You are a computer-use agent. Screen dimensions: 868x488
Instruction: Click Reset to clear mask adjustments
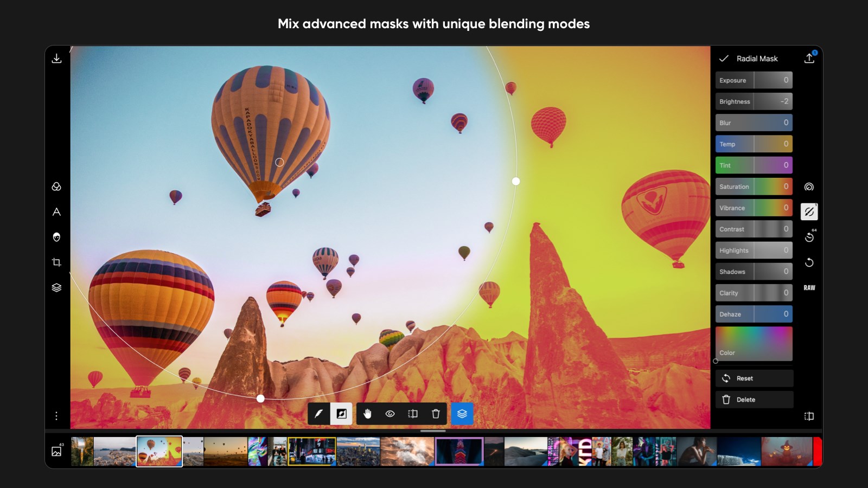(x=754, y=378)
